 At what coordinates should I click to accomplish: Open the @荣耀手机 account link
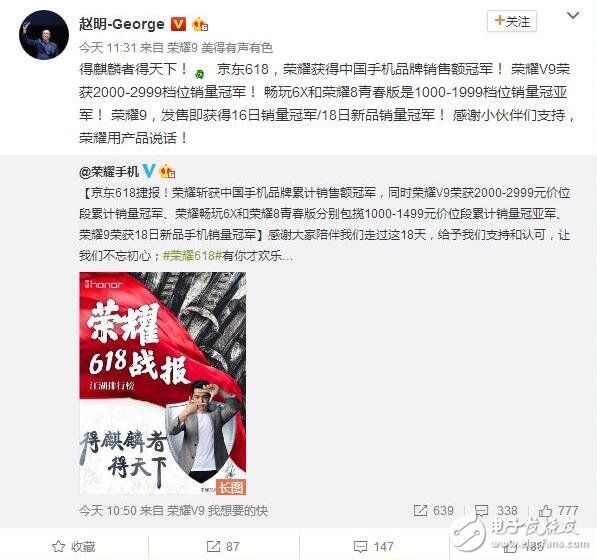[x=109, y=172]
